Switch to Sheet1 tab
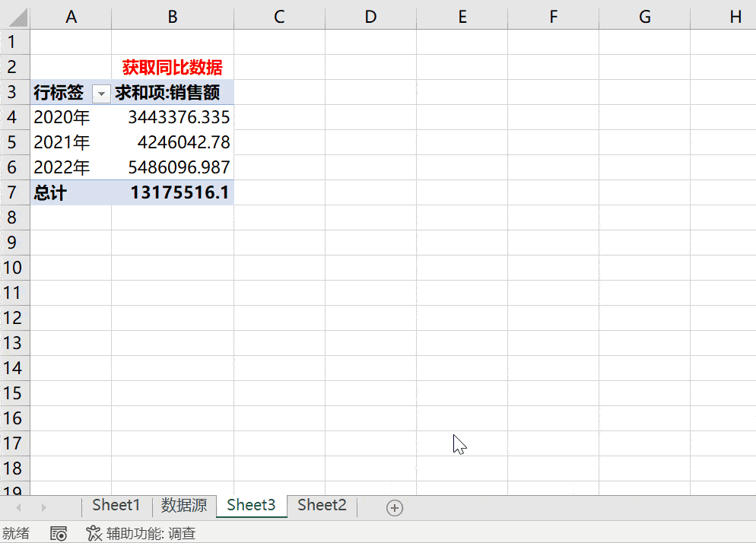 [x=116, y=505]
